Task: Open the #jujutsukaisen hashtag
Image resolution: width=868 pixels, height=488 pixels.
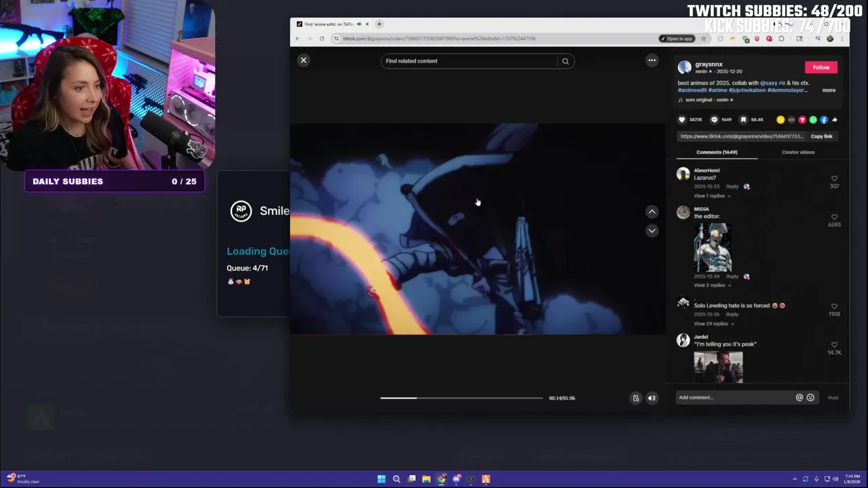Action: (747, 90)
